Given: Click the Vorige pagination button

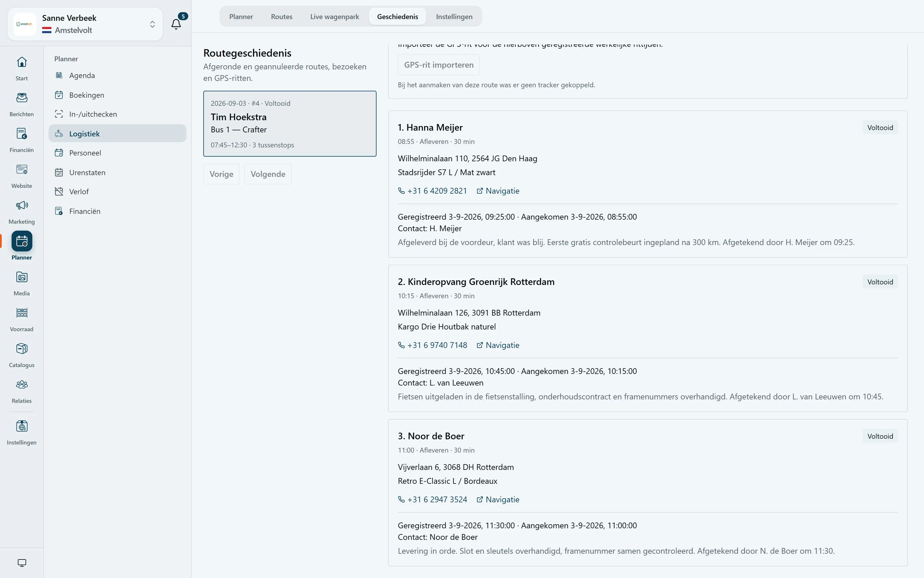Looking at the screenshot, I should [x=221, y=174].
